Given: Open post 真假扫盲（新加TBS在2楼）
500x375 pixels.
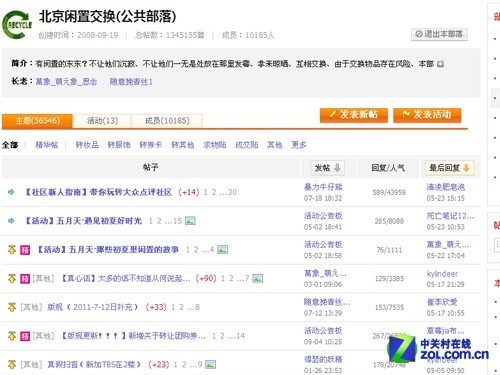Looking at the screenshot, I should 94,364.
